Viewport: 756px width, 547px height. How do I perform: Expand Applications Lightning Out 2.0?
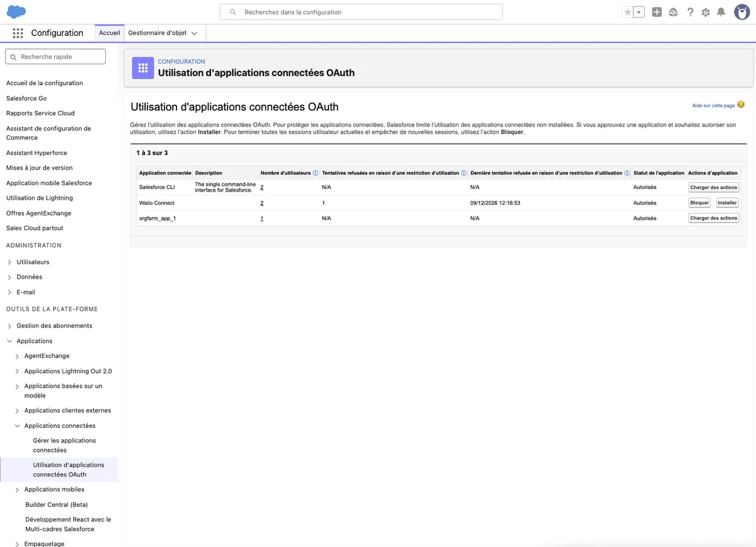pos(17,371)
